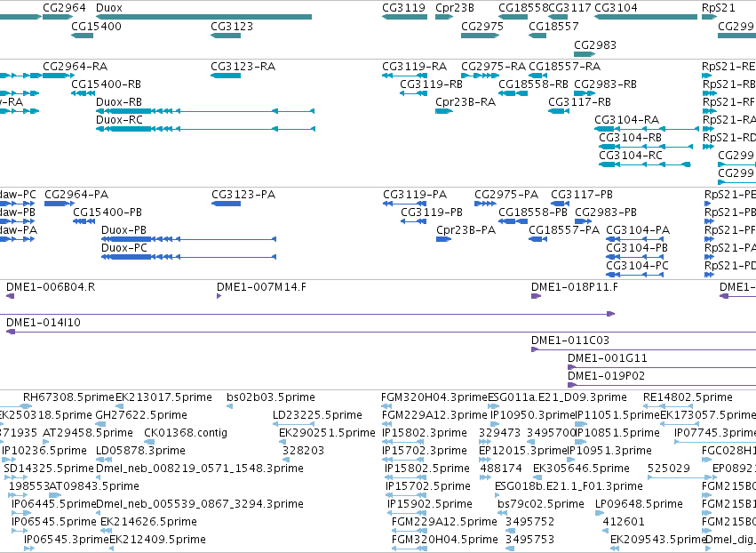This screenshot has width=756, height=553.
Task: Select the Duox gene label
Action: point(109,8)
